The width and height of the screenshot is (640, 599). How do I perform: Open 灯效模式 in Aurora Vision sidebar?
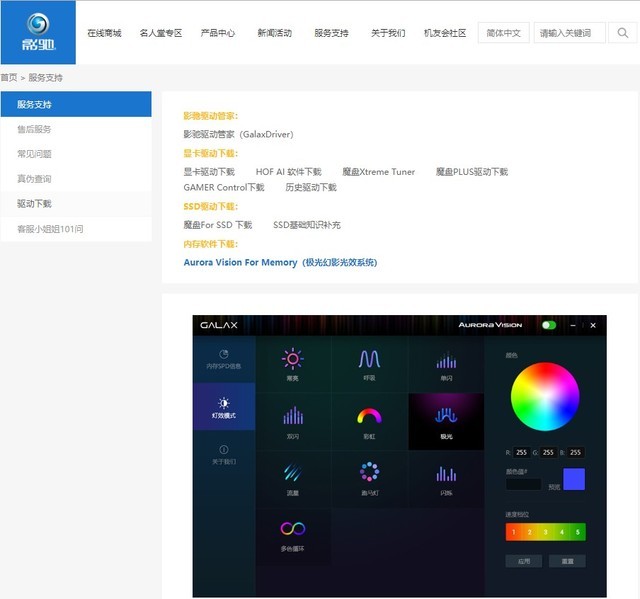[224, 407]
